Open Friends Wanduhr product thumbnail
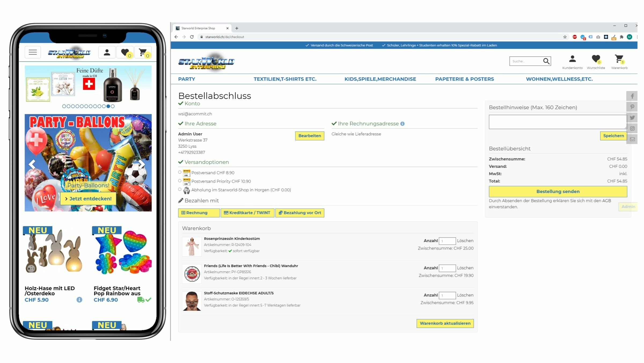Screen dimensions: 644x363 click(192, 274)
